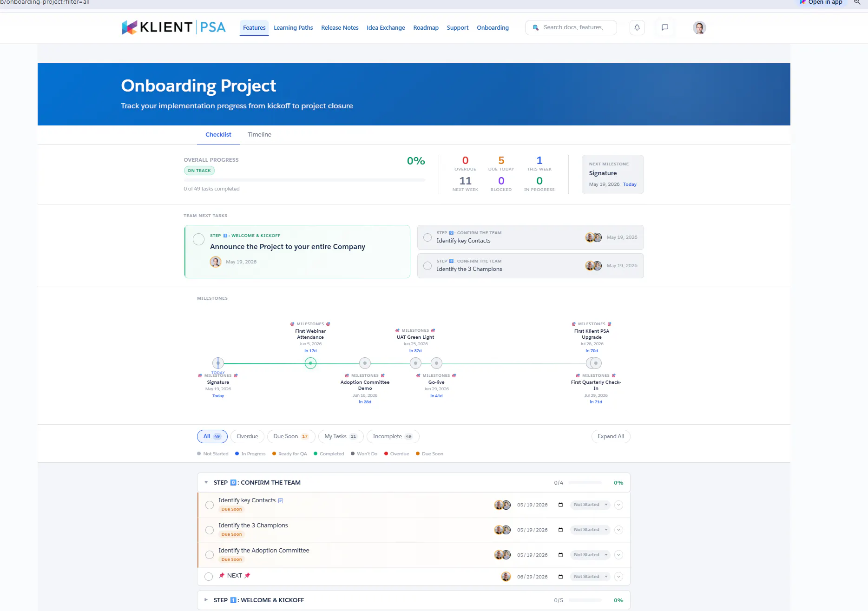Click the pushpin icon before NEXT

(x=222, y=575)
